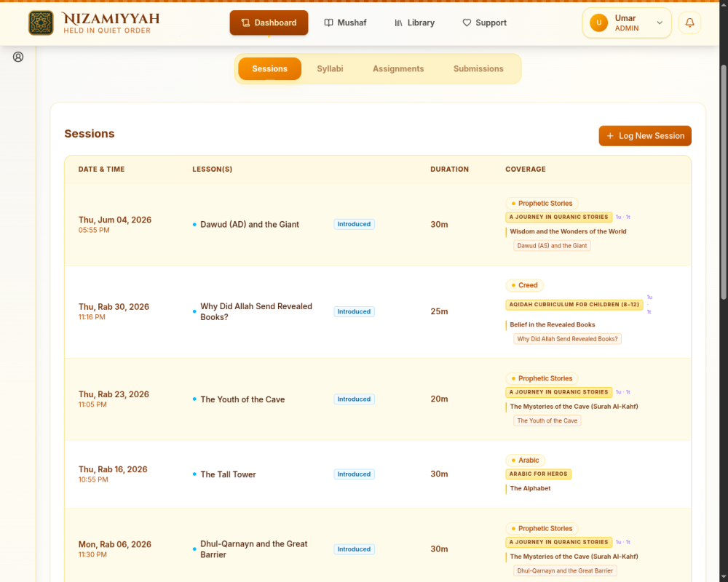Click the Dashboard scroll icon

(x=245, y=23)
